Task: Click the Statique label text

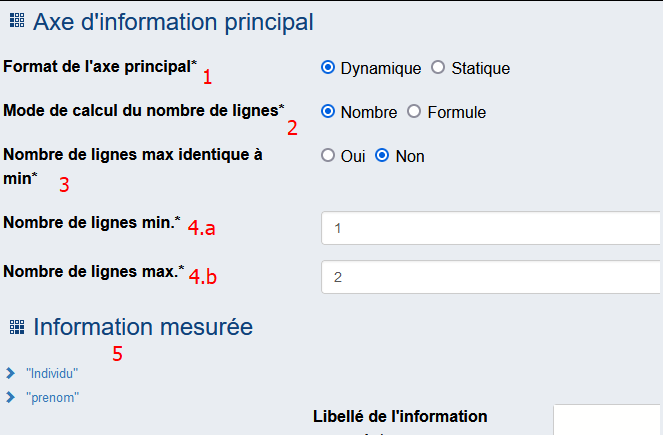Action: click(x=481, y=68)
